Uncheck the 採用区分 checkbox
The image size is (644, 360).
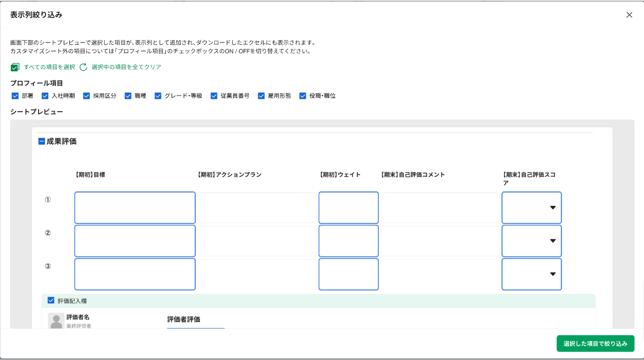click(86, 96)
